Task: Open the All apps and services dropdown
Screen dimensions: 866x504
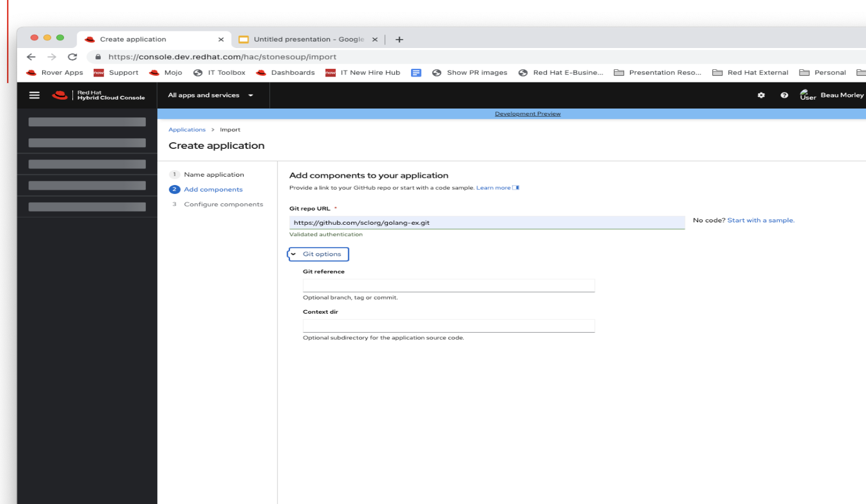Action: click(x=211, y=95)
